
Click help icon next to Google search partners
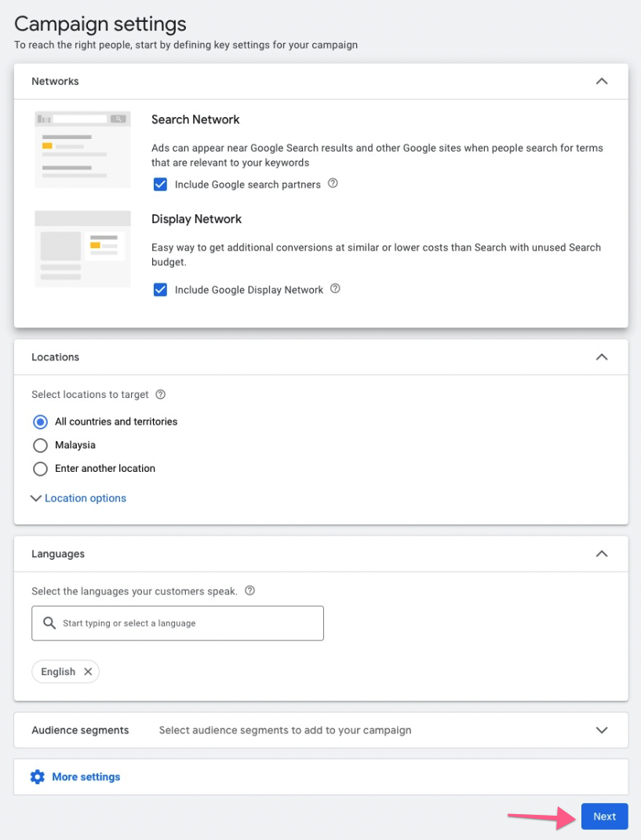pyautogui.click(x=333, y=183)
